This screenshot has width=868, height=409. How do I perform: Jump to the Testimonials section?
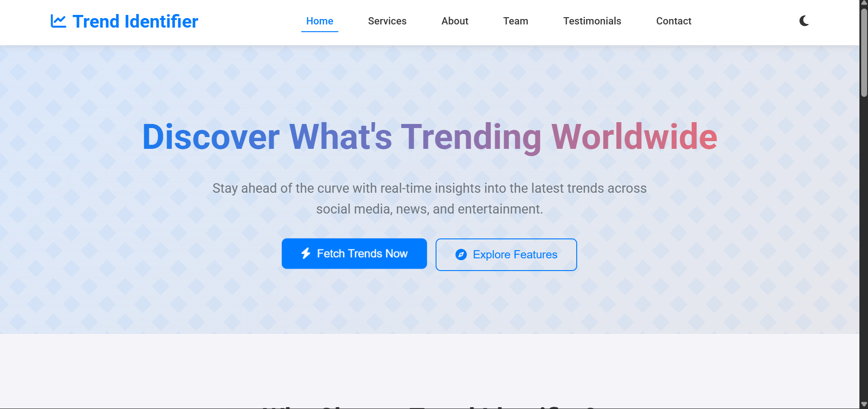[x=592, y=21]
